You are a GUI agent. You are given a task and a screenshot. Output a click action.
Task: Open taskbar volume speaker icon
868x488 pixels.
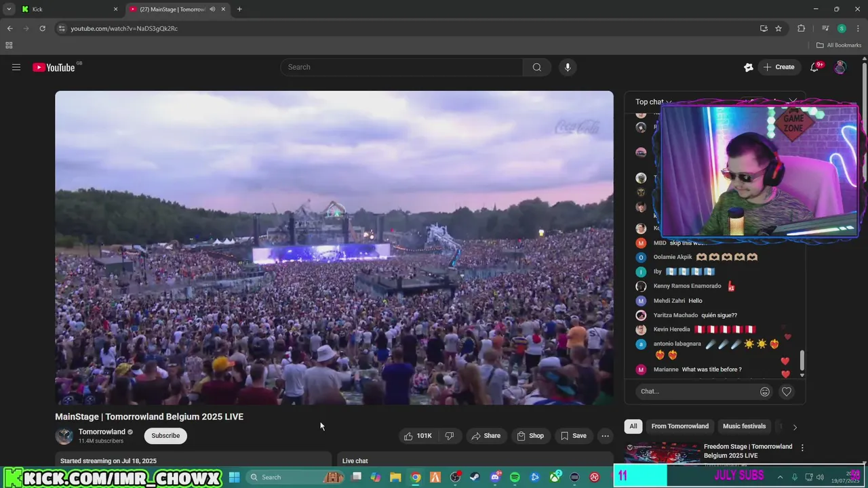(x=819, y=477)
